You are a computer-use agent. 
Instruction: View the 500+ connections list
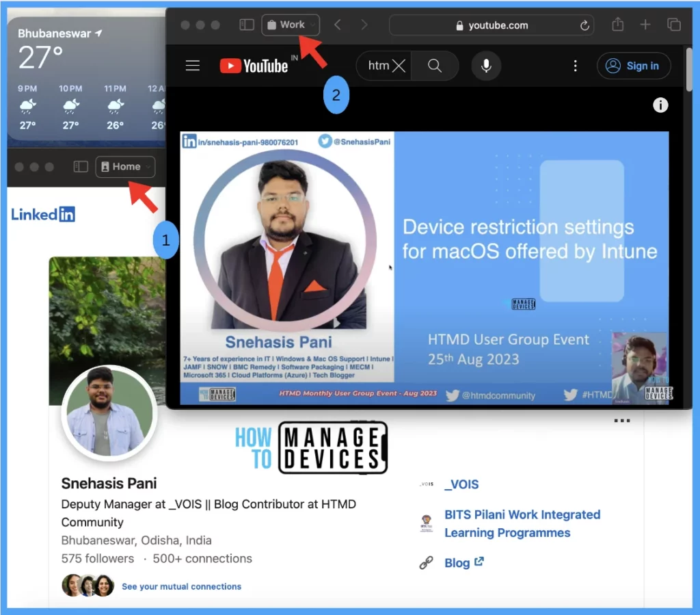coord(202,558)
